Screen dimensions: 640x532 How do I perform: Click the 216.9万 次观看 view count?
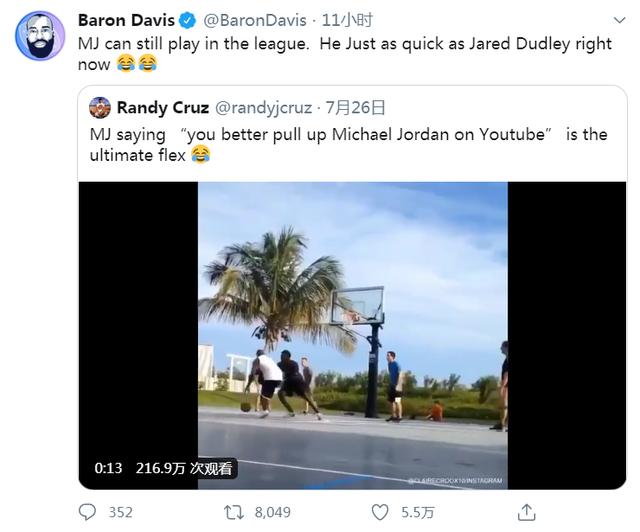point(184,468)
